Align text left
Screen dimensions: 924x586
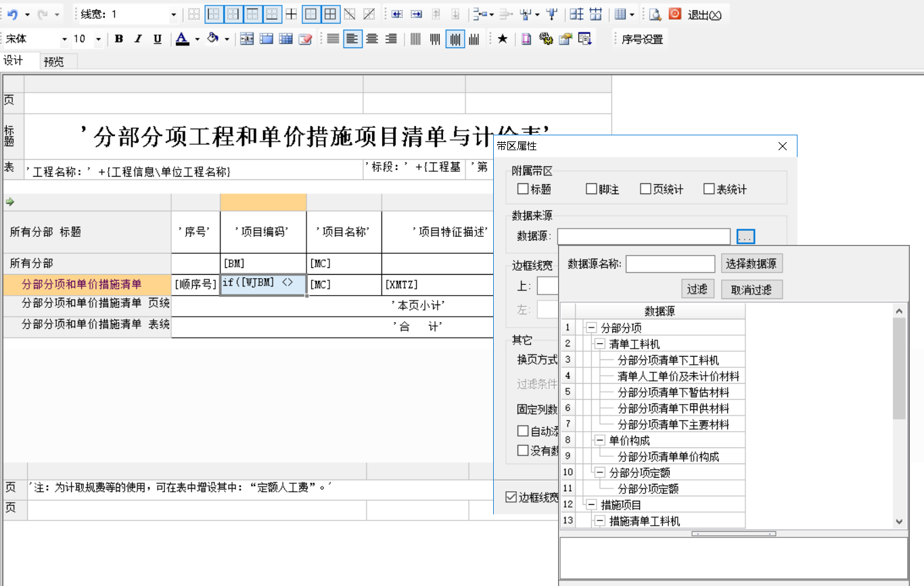point(352,39)
